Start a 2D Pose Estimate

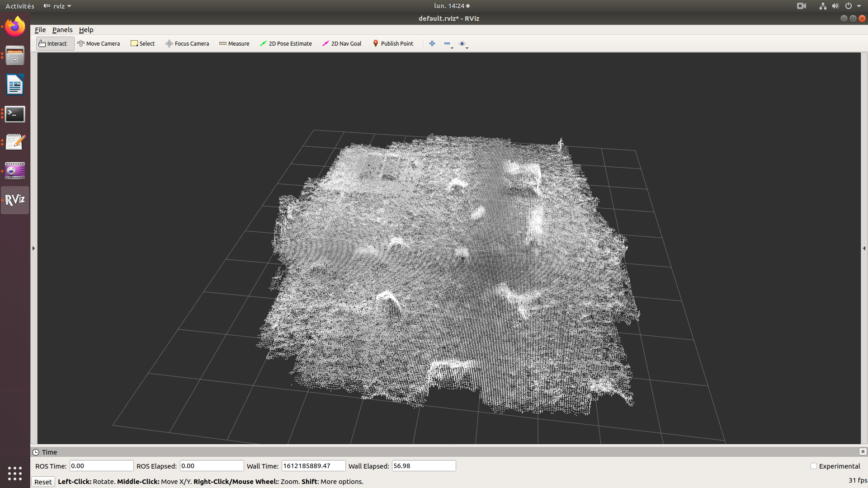click(x=286, y=43)
